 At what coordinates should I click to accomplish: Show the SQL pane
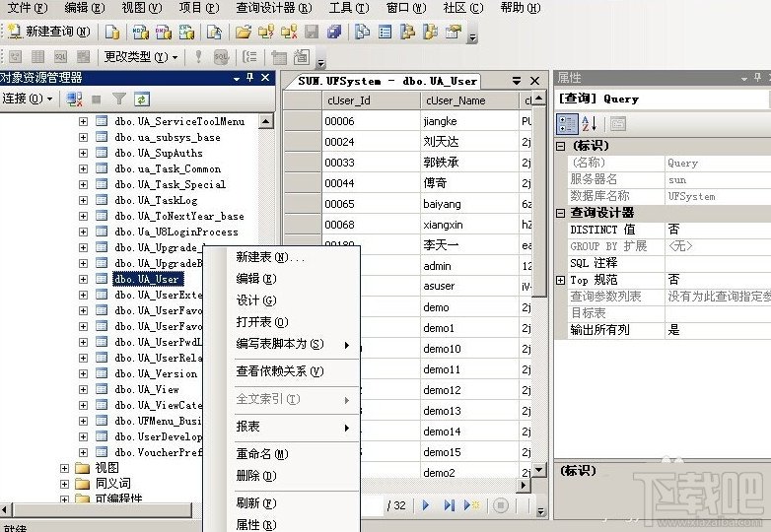click(x=60, y=57)
